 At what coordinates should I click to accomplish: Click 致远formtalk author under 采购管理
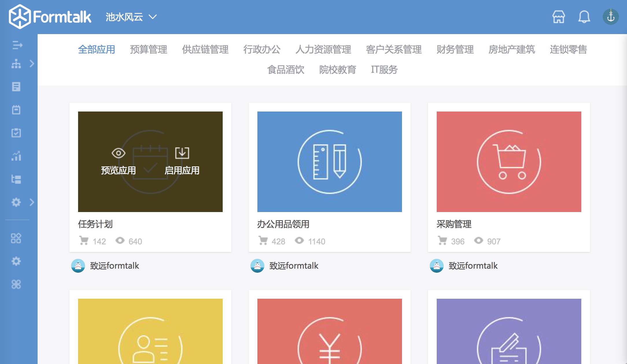[x=473, y=266]
